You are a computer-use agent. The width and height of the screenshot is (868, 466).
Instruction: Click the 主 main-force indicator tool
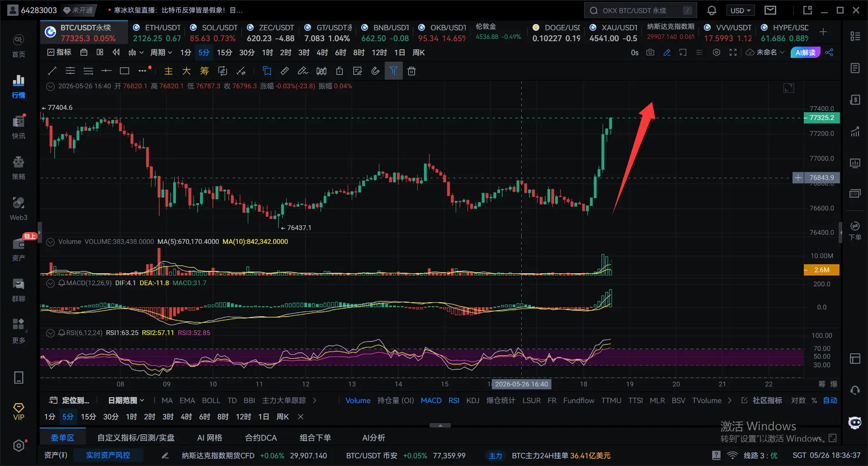tap(168, 71)
